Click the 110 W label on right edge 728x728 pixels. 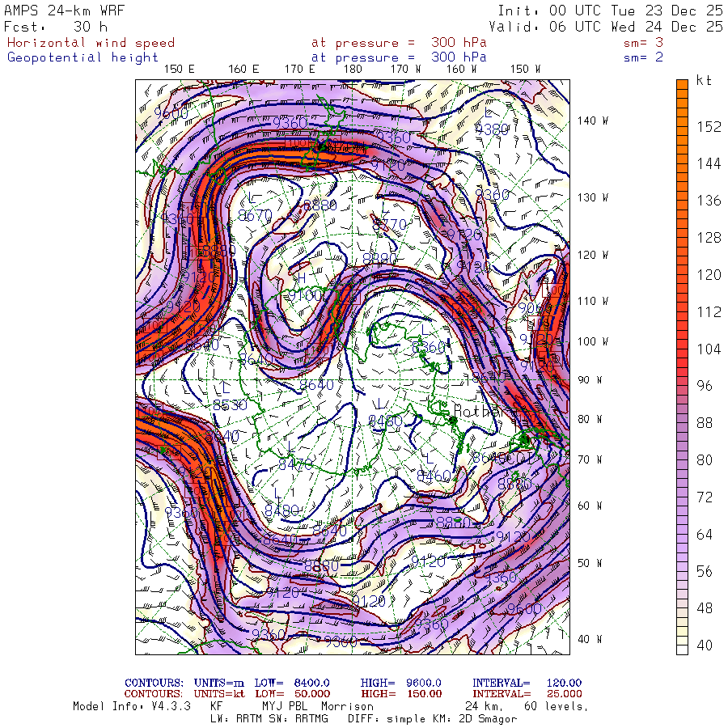pos(593,302)
